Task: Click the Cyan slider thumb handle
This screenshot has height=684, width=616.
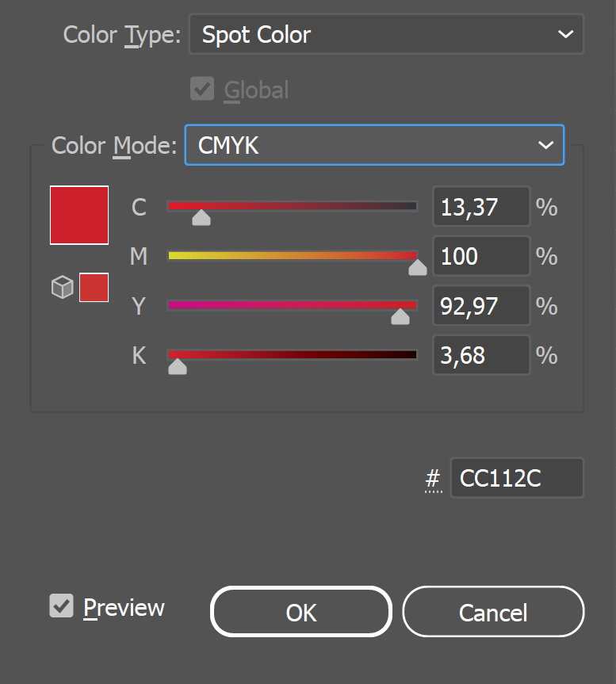Action: tap(201, 218)
